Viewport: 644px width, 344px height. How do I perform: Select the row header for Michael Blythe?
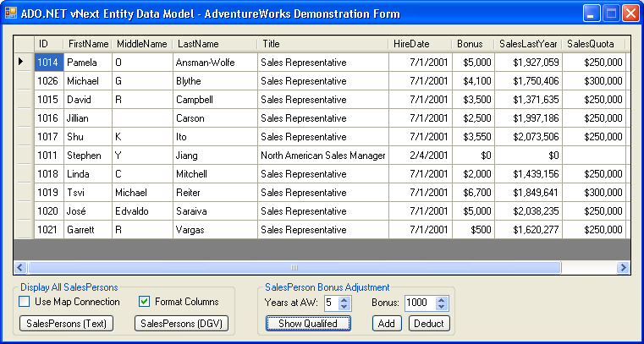pos(25,81)
